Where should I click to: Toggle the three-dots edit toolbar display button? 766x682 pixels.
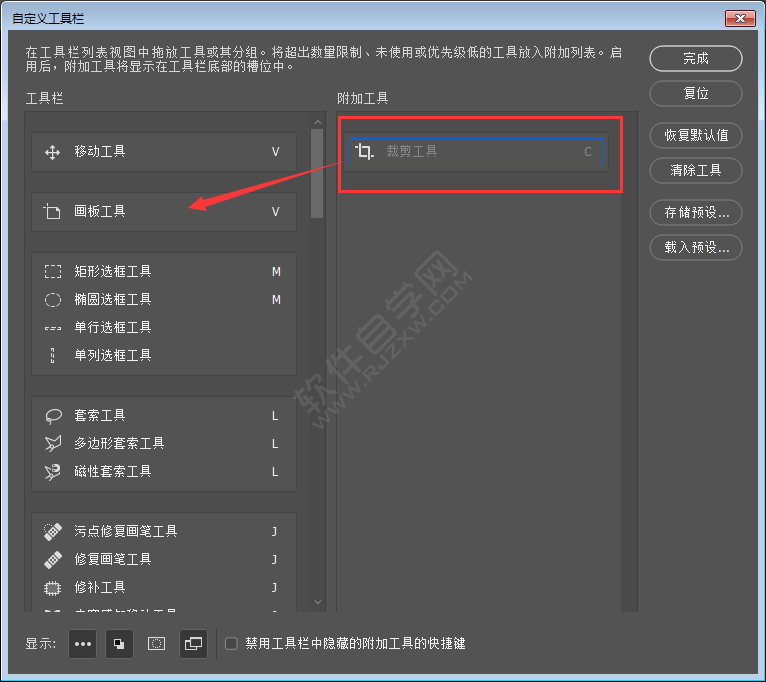coord(83,644)
